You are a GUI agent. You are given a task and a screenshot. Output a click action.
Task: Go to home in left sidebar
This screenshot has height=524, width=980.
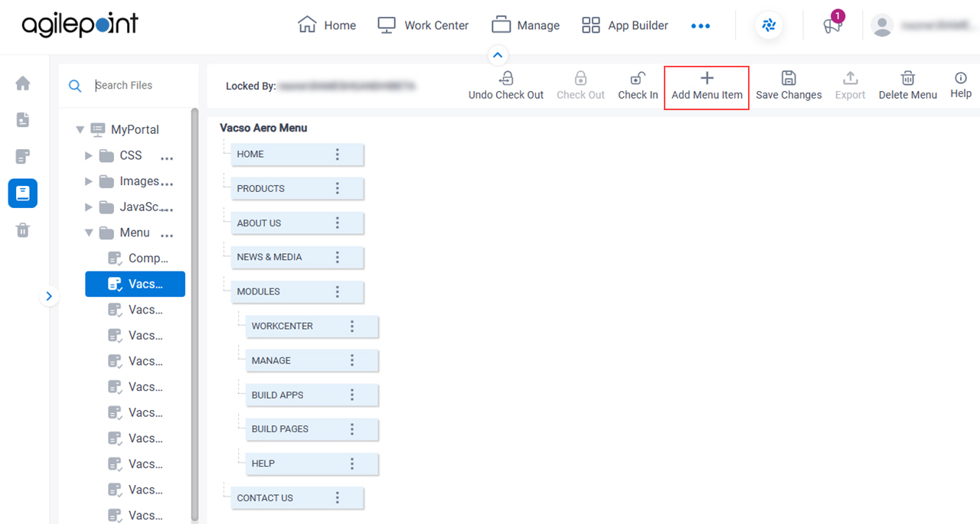click(23, 83)
